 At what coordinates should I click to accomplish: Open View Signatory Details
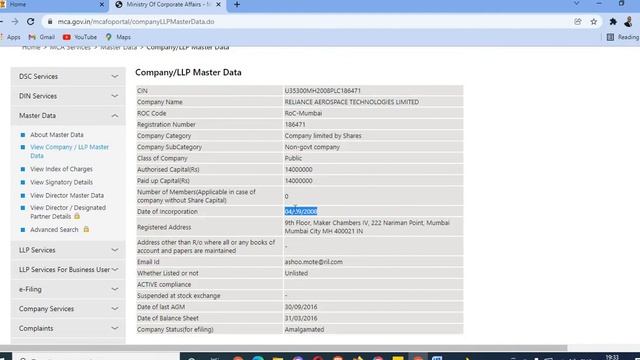61,182
